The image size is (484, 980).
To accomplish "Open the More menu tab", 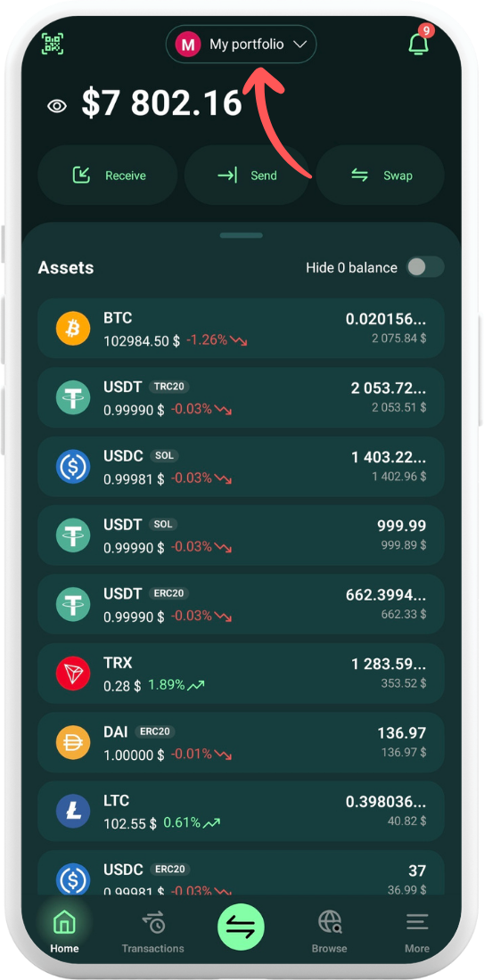I will 416,931.
